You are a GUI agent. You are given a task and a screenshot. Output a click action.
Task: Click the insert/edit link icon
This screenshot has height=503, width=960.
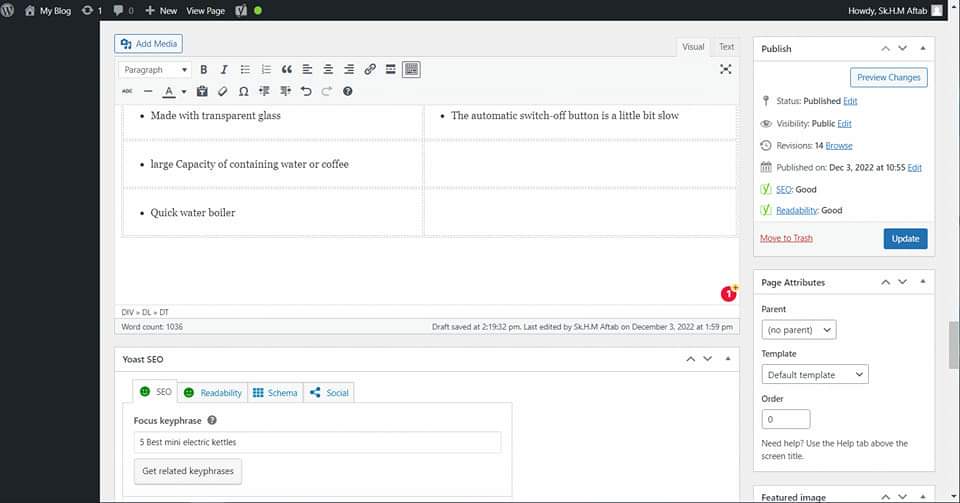click(370, 70)
